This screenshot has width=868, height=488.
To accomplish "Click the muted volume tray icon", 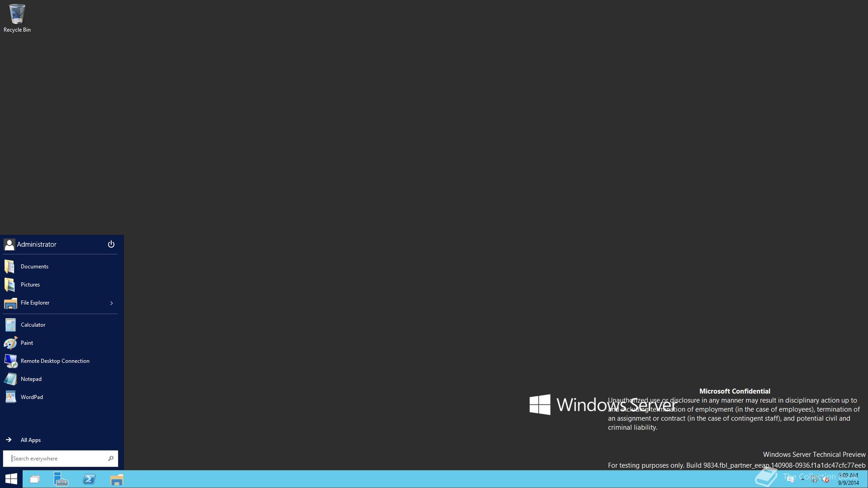I will pyautogui.click(x=826, y=479).
